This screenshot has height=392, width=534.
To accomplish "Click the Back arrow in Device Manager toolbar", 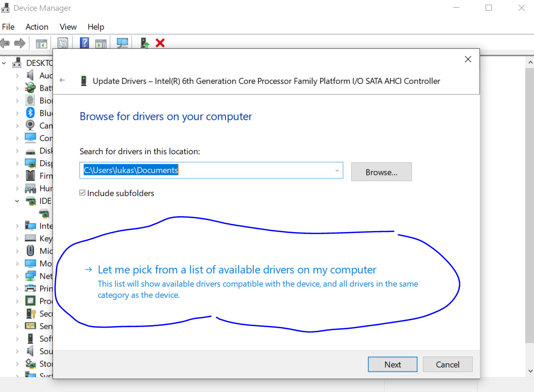I will 5,43.
